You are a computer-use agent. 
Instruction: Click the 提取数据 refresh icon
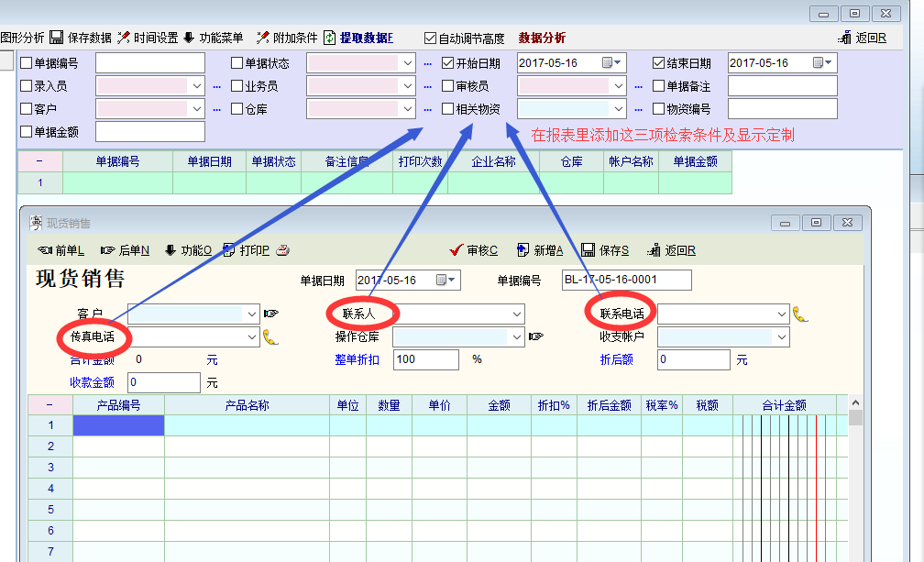330,38
